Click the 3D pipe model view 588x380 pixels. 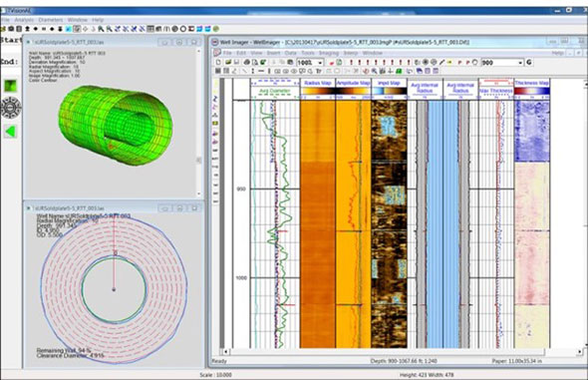pos(116,125)
